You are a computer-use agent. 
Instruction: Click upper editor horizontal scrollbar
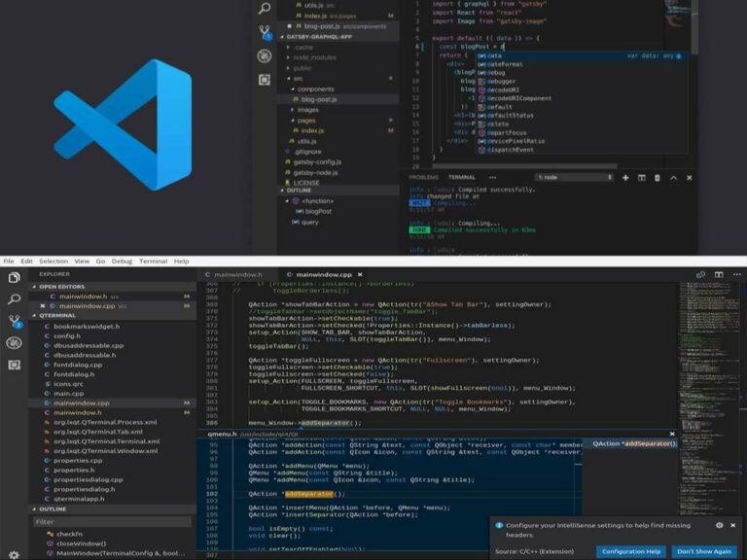click(x=524, y=166)
